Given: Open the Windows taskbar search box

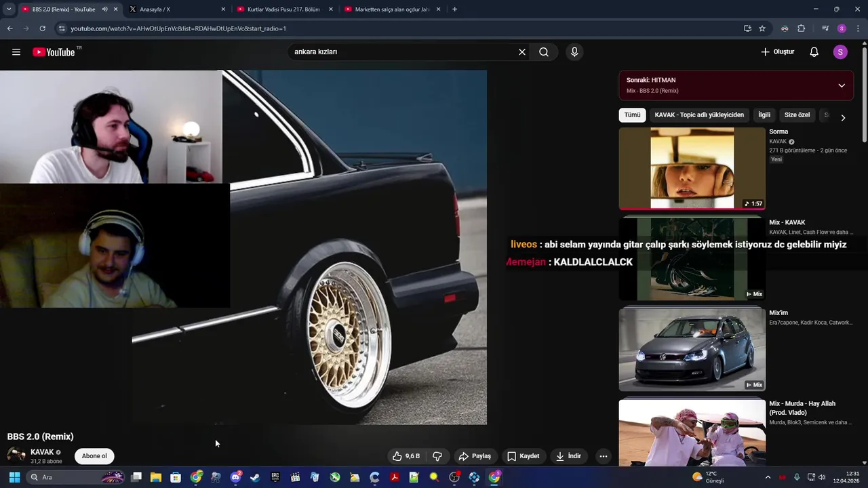Looking at the screenshot, I should coord(76,477).
